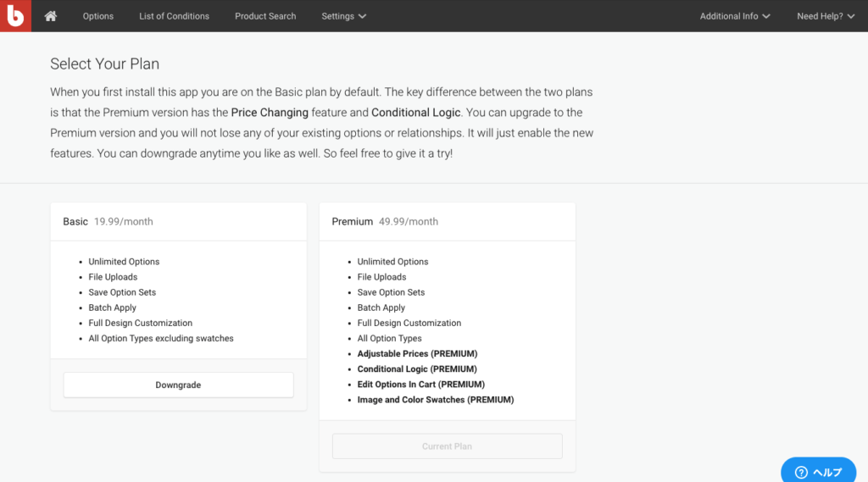
Task: Click the Basic 19.99/month plan header
Action: point(108,221)
